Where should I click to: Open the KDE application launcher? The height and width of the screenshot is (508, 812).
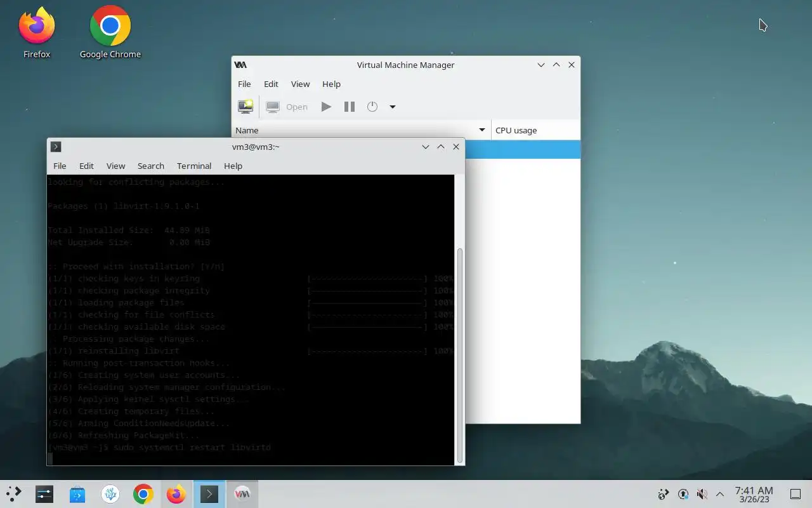[x=13, y=493]
